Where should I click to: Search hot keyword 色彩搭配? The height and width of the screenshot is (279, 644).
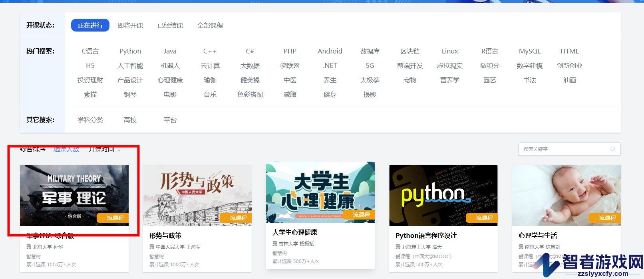tap(250, 94)
